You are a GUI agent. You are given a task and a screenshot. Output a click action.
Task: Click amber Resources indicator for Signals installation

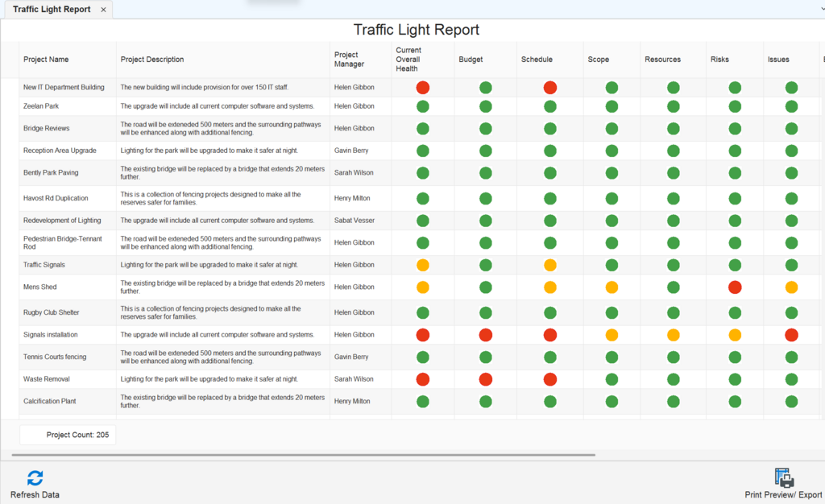[674, 335]
